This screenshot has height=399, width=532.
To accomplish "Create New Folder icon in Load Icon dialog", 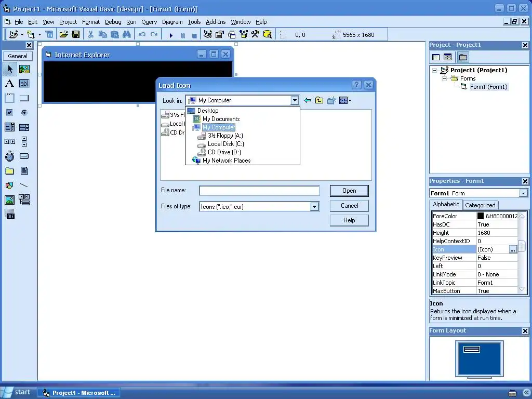I will click(331, 100).
